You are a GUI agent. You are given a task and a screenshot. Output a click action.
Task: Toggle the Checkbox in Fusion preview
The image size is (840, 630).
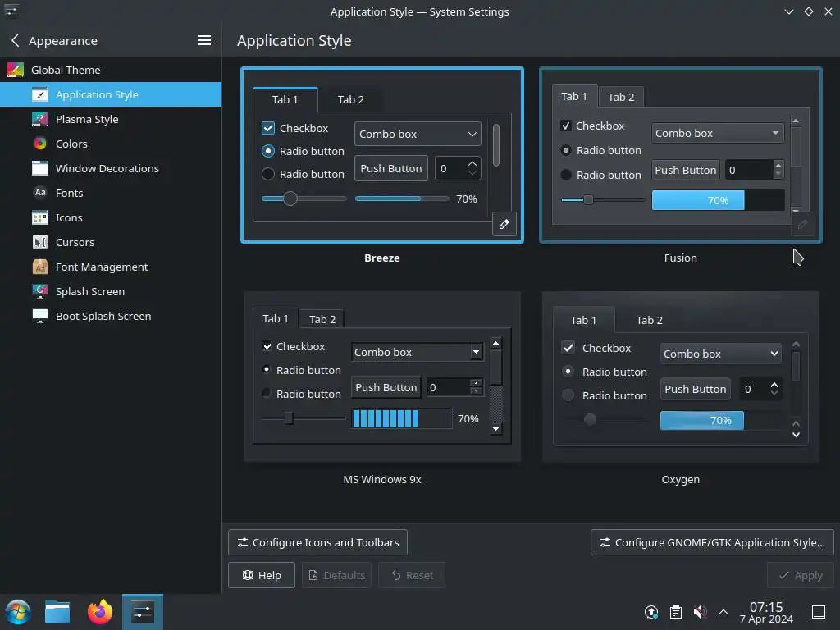point(566,126)
